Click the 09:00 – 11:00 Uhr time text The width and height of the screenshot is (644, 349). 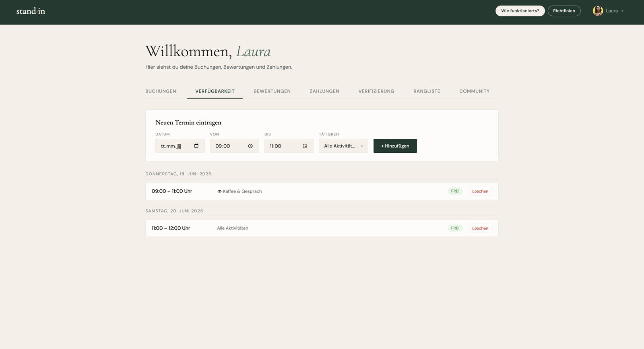[x=172, y=191]
